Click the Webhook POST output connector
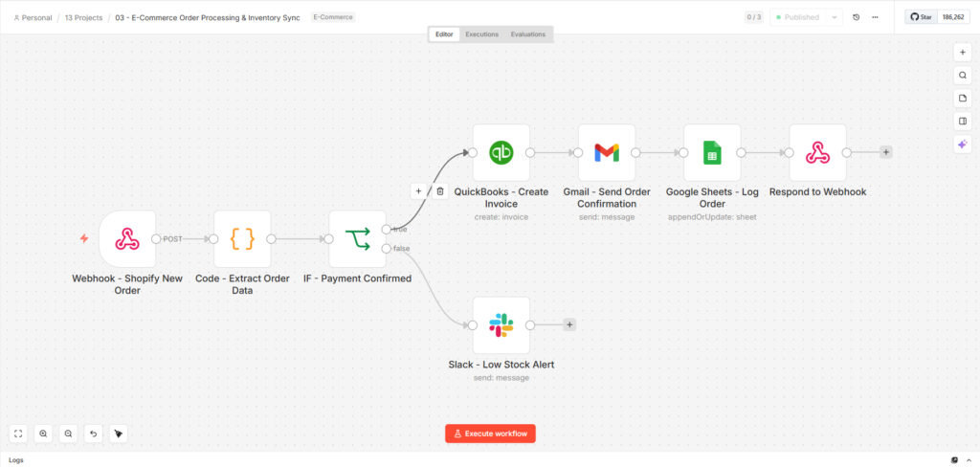Viewport: 980px width, 467px height. pos(156,239)
